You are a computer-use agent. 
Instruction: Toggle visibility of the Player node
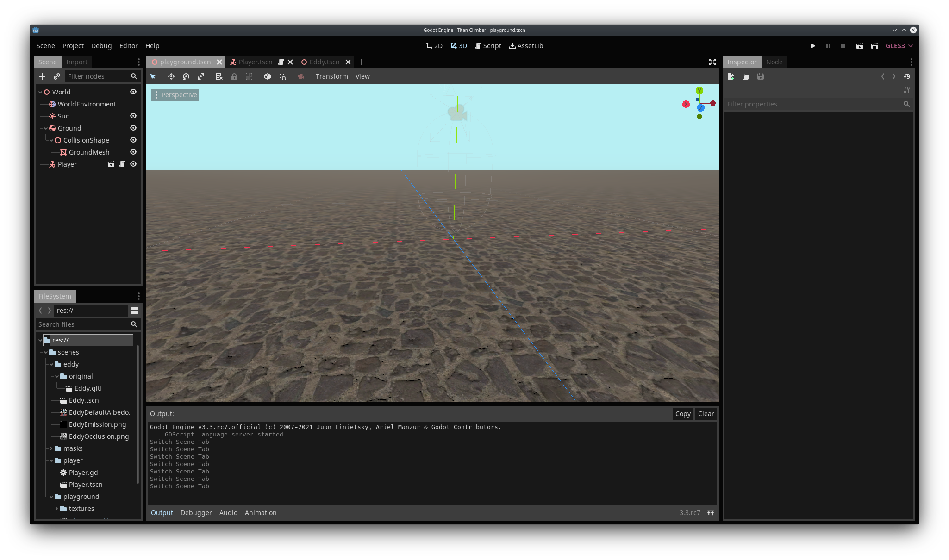pyautogui.click(x=133, y=164)
